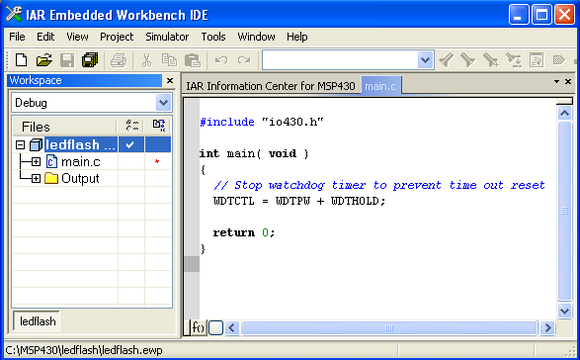The width and height of the screenshot is (580, 360).
Task: Switch to IAR Information Center for MSP430 tab
Action: tap(270, 86)
